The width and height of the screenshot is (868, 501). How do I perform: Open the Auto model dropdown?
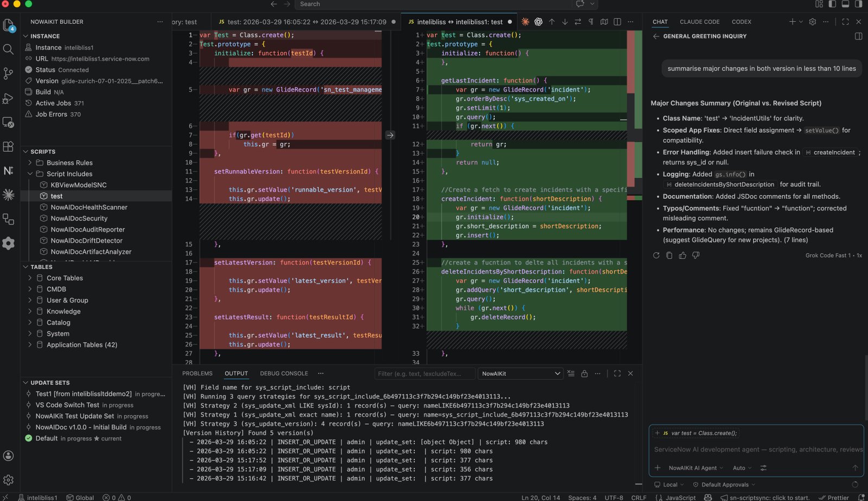click(742, 468)
